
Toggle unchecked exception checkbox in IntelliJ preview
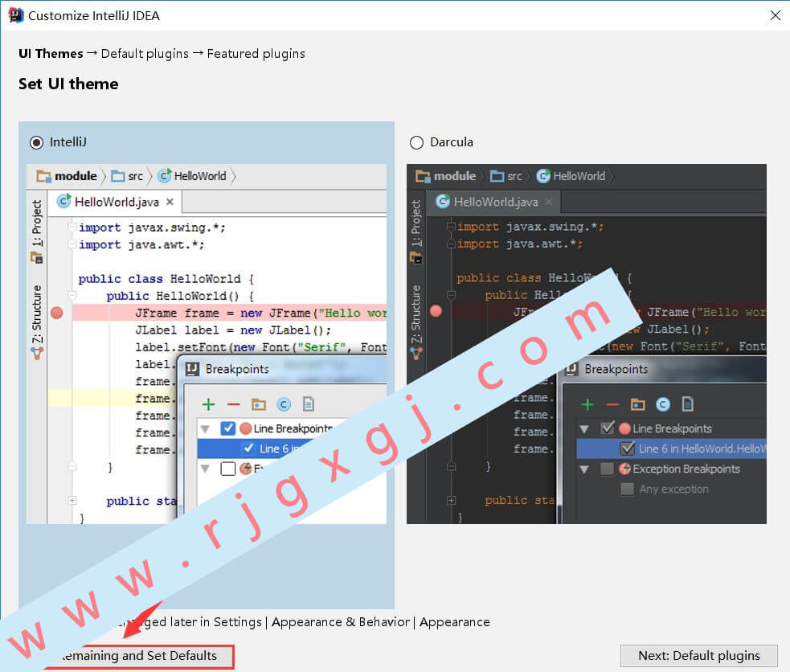[228, 469]
